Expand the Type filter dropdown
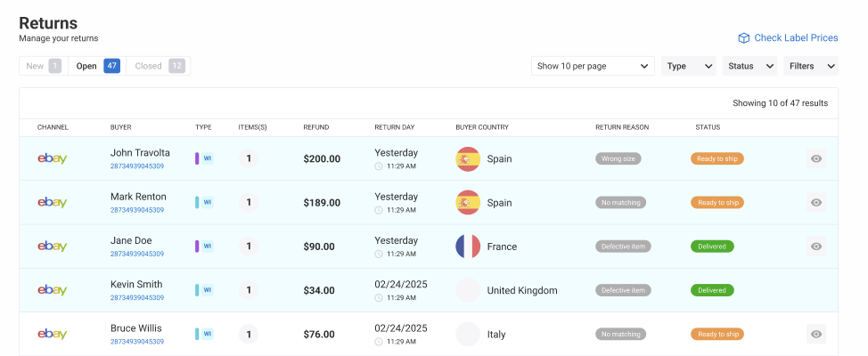868x356 pixels. [689, 66]
